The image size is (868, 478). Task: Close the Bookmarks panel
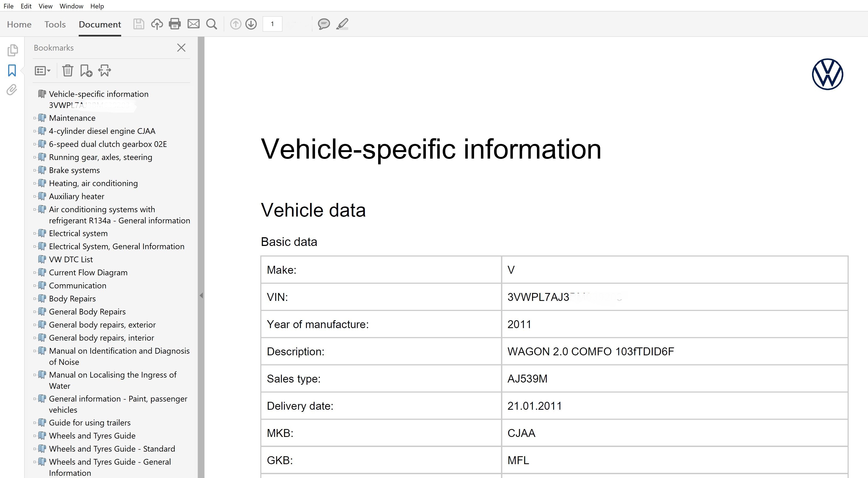(181, 48)
